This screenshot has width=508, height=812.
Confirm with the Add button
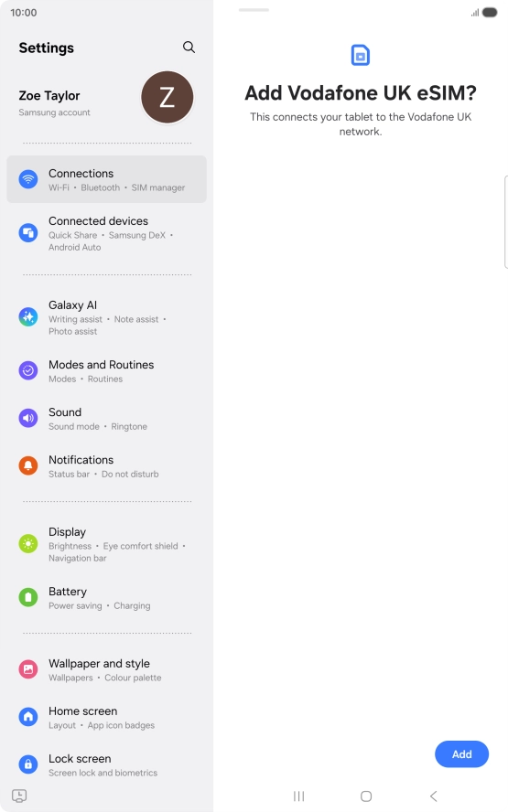tap(461, 754)
